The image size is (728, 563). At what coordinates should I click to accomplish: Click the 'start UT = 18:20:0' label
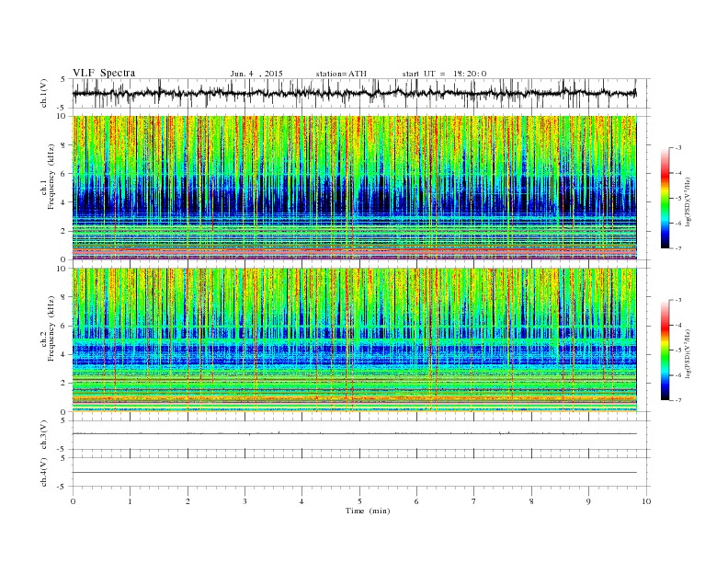click(444, 74)
